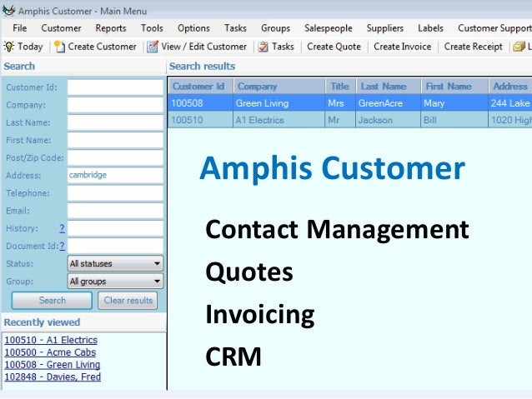Open the Groups menu
The height and width of the screenshot is (399, 532).
tap(275, 28)
